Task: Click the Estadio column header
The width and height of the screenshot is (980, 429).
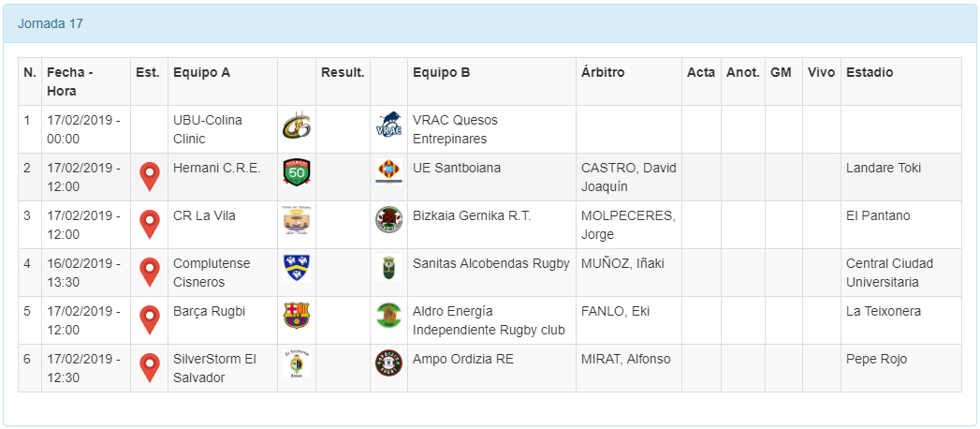Action: point(870,72)
